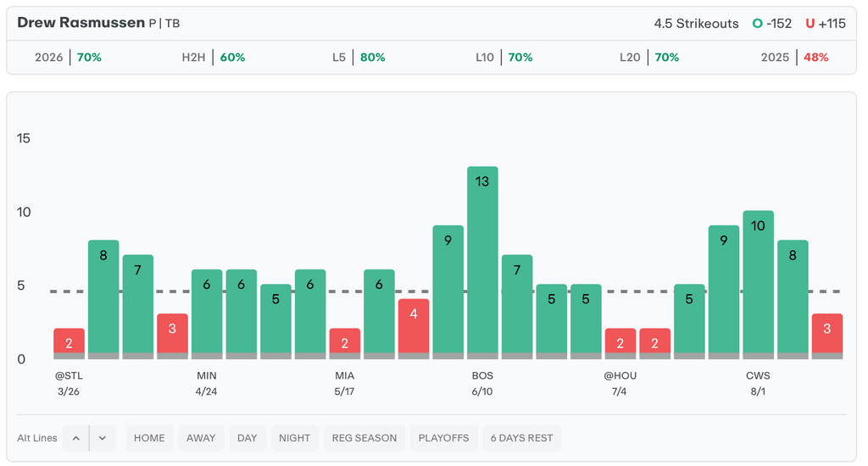
Task: Click the 6/10 date label
Action: [x=482, y=391]
